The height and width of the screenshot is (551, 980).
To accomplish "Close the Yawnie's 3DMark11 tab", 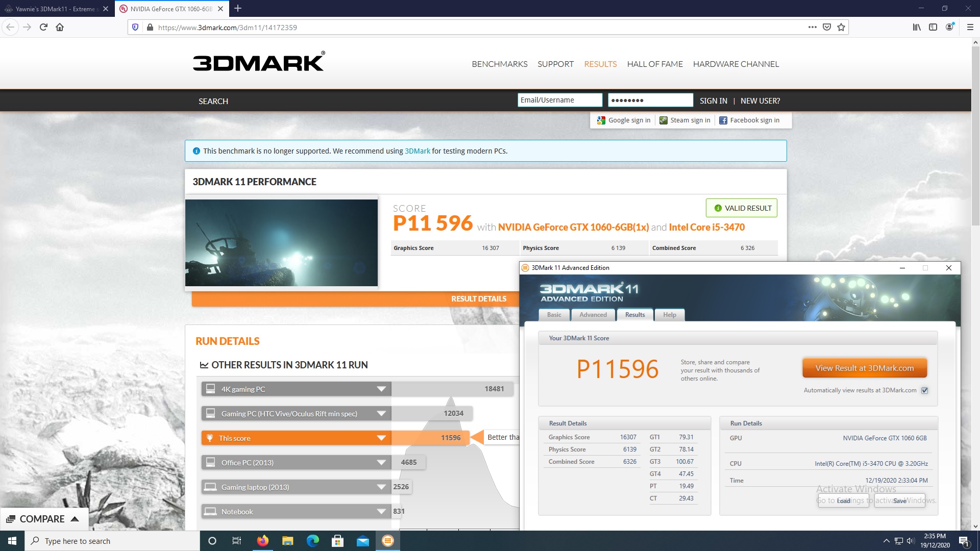I will click(106, 9).
